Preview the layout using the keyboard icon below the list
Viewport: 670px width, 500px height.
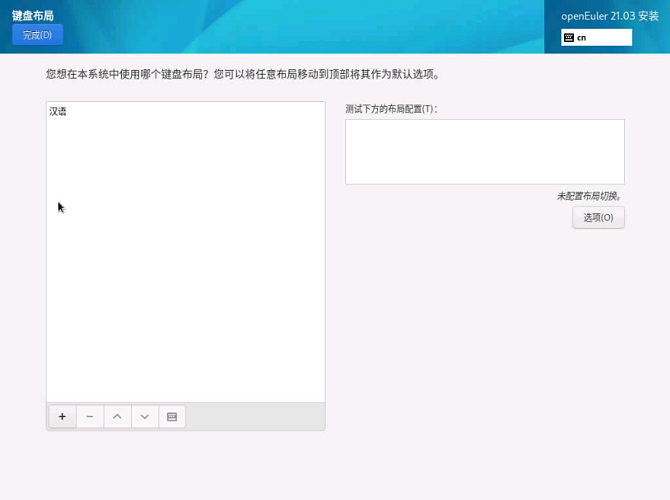172,417
